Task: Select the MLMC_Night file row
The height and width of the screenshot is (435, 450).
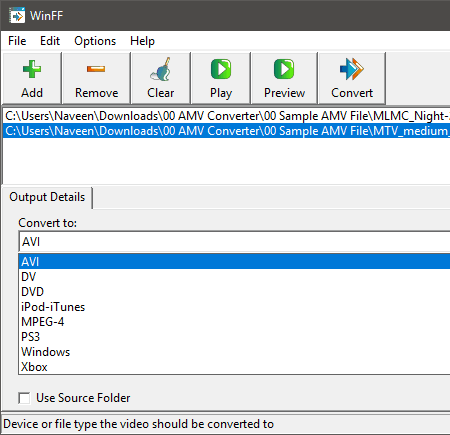Action: pos(227,116)
